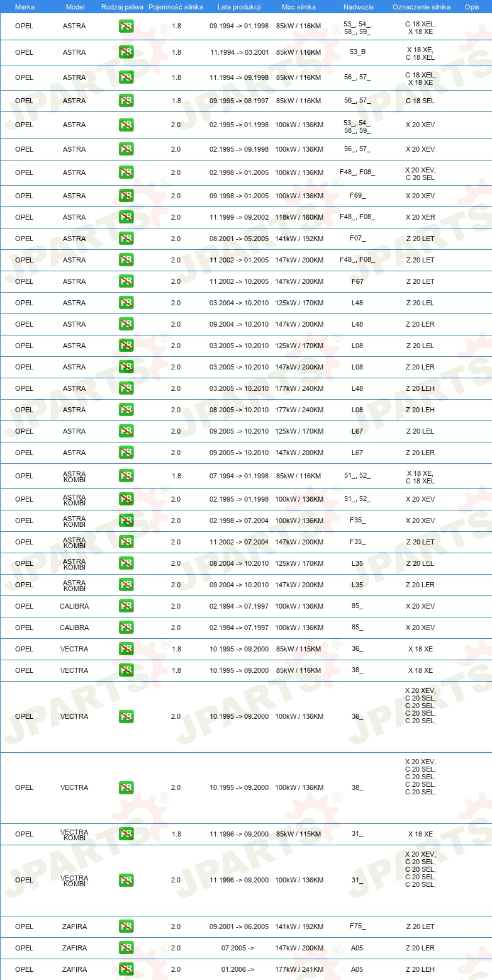Click the PB icon in the F67 Astra row
This screenshot has width=492, height=980.
[126, 281]
